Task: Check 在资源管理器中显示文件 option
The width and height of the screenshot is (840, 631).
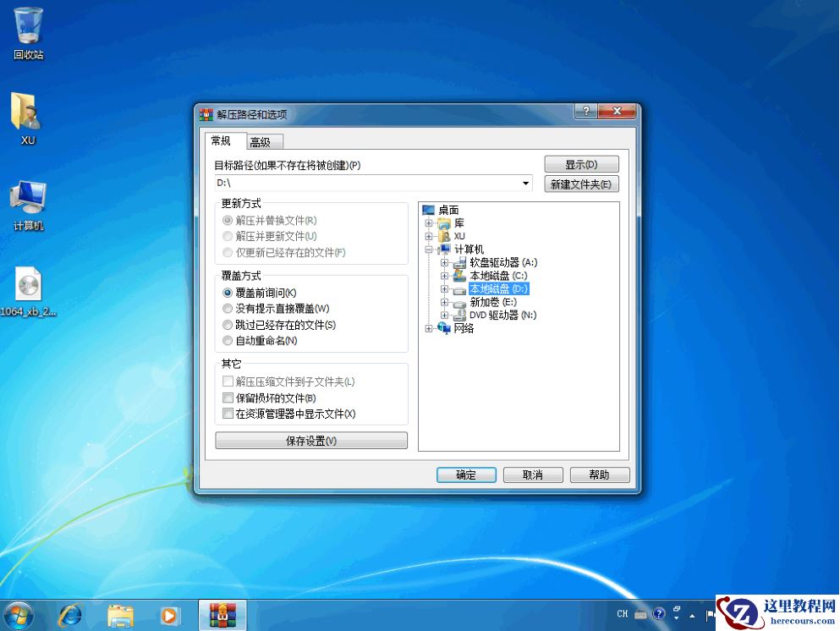Action: pos(228,414)
